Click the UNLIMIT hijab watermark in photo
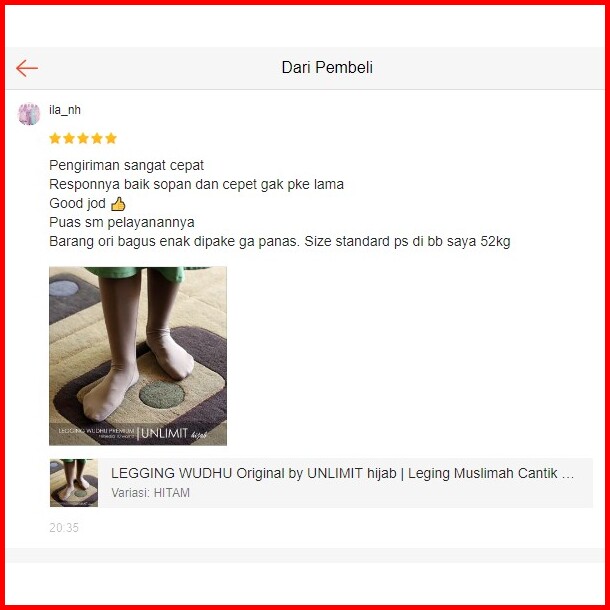Screen dimensions: 610x610 pyautogui.click(x=174, y=434)
